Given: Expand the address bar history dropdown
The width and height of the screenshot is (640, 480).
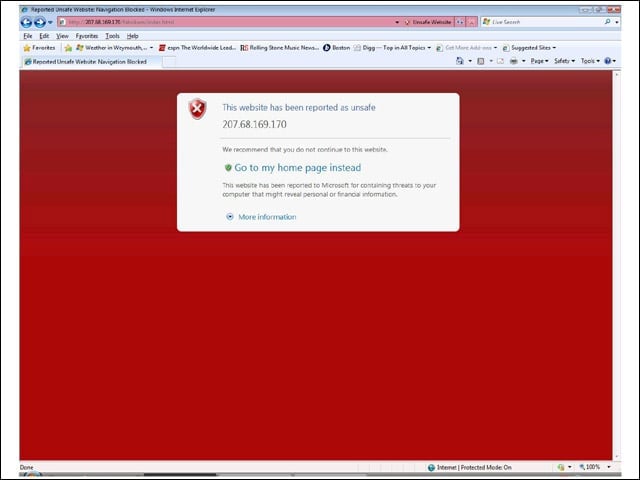Looking at the screenshot, I should coord(397,22).
